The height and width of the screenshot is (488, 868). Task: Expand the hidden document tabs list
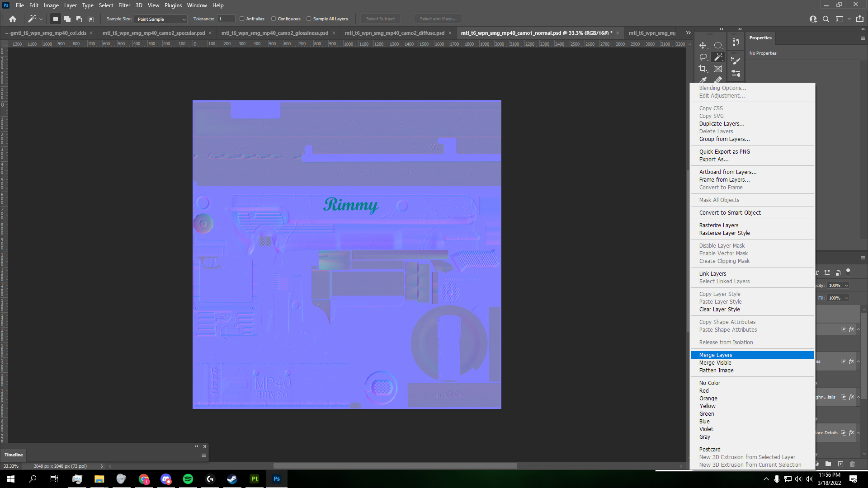tap(688, 33)
